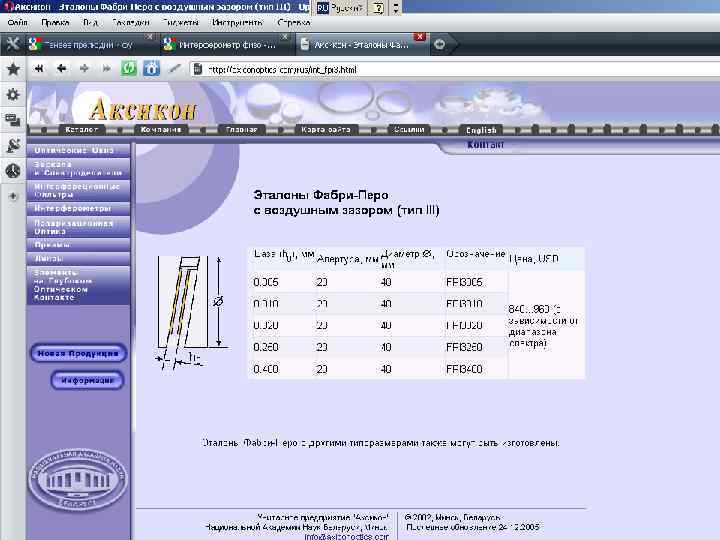Open the History clock panel
The height and width of the screenshot is (540, 720).
coord(13,171)
